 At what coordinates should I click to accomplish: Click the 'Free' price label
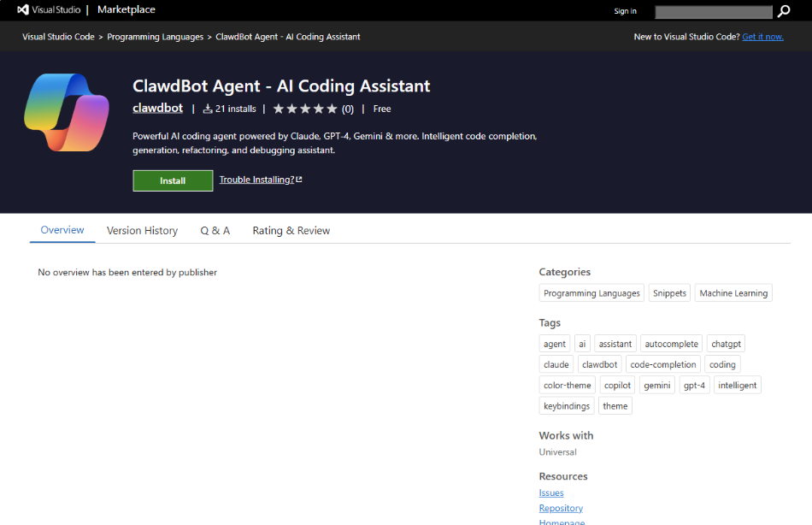pyautogui.click(x=382, y=109)
